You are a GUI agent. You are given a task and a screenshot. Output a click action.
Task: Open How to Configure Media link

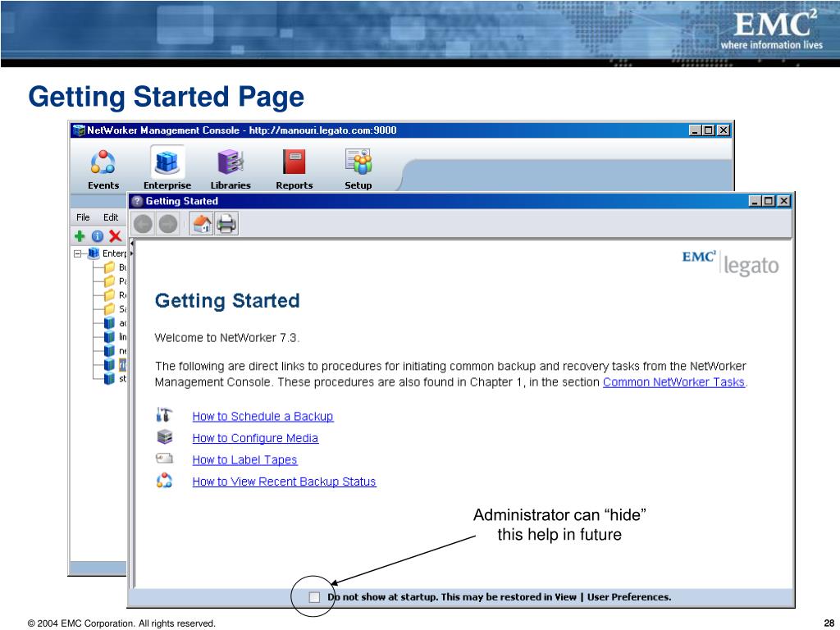[255, 438]
